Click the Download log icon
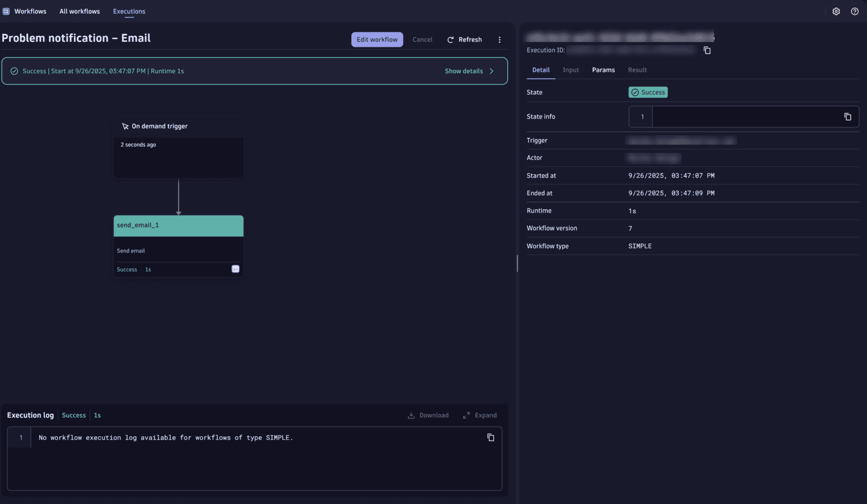Viewport: 867px width, 504px height. (x=412, y=415)
